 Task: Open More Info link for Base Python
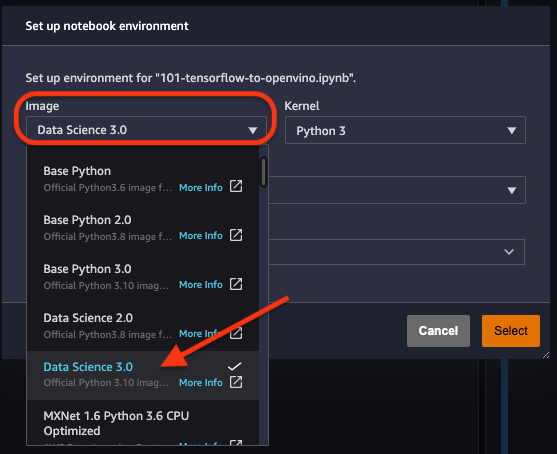[x=201, y=188]
